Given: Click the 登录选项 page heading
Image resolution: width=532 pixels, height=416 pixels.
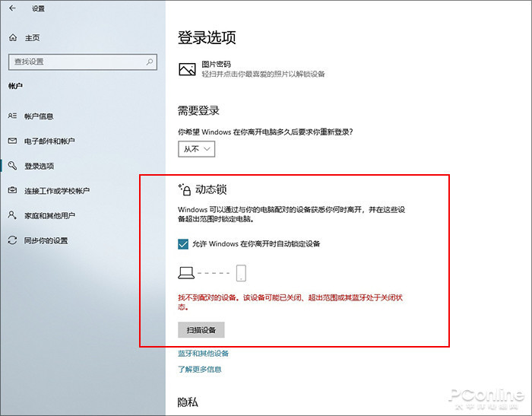Looking at the screenshot, I should coord(207,37).
